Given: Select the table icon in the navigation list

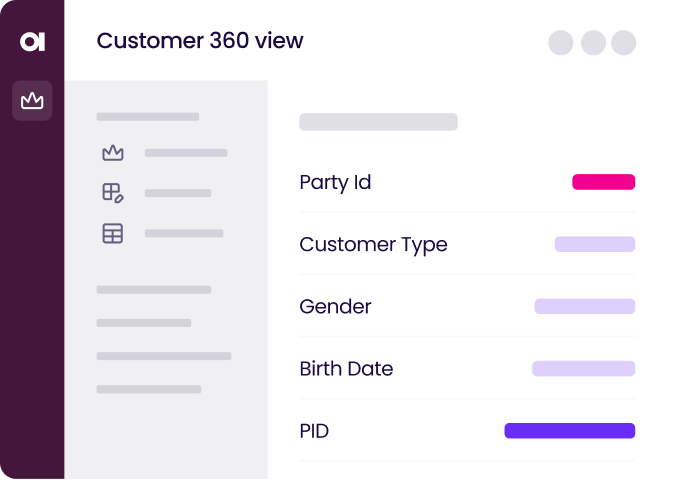Looking at the screenshot, I should point(113,234).
